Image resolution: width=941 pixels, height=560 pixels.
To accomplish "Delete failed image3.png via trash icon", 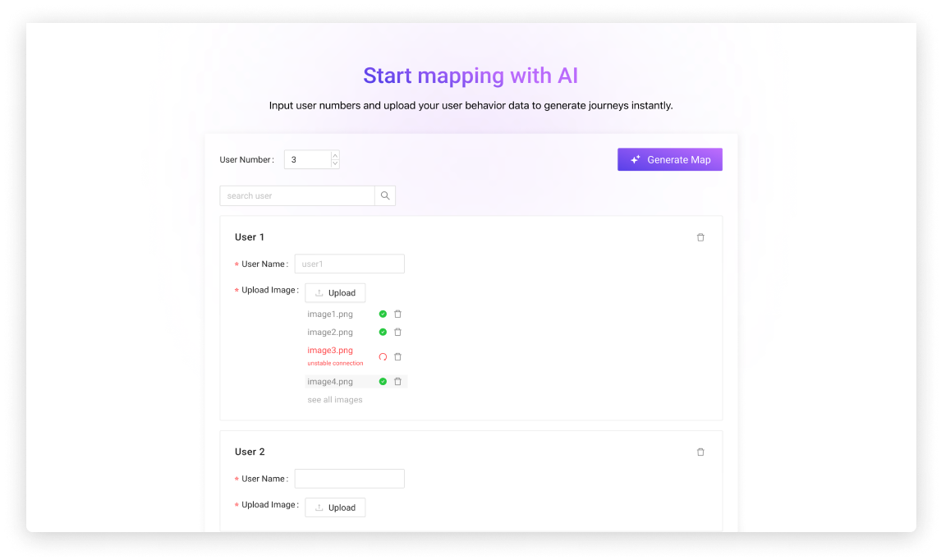I will coord(397,356).
